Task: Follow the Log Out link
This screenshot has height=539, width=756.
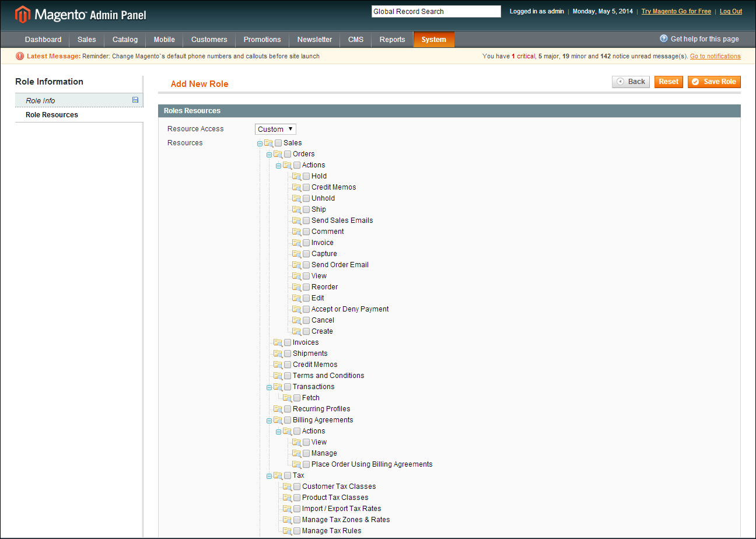Action: click(x=731, y=11)
